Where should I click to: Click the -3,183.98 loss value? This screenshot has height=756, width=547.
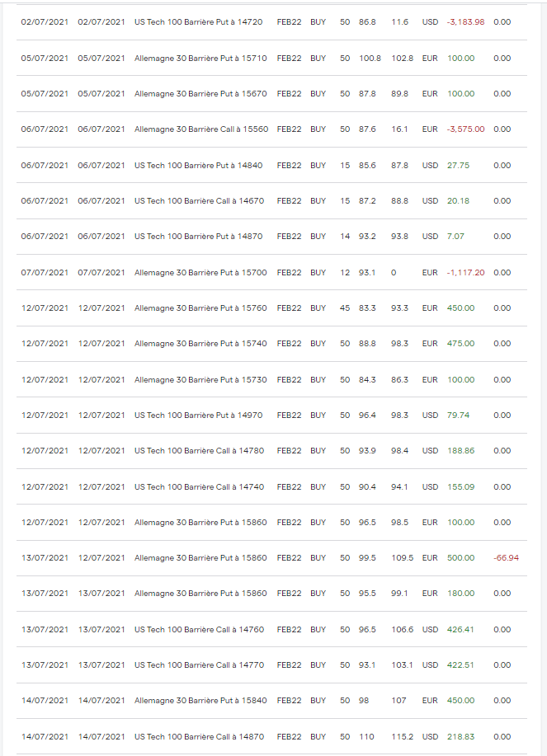(465, 22)
